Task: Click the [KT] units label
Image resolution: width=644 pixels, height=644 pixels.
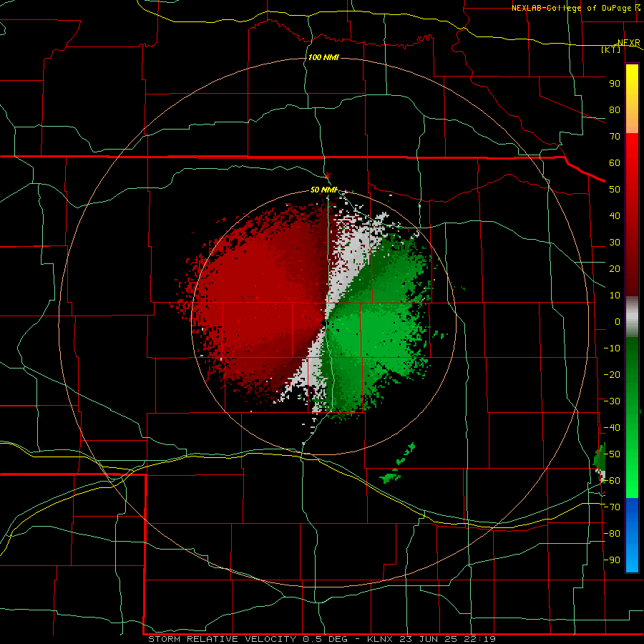Action: pyautogui.click(x=611, y=49)
